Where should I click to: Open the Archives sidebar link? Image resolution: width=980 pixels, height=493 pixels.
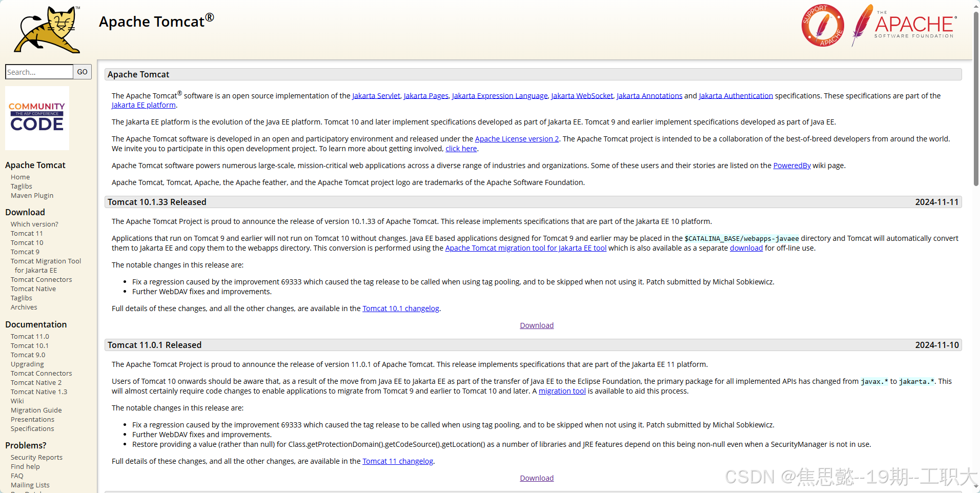pyautogui.click(x=24, y=307)
